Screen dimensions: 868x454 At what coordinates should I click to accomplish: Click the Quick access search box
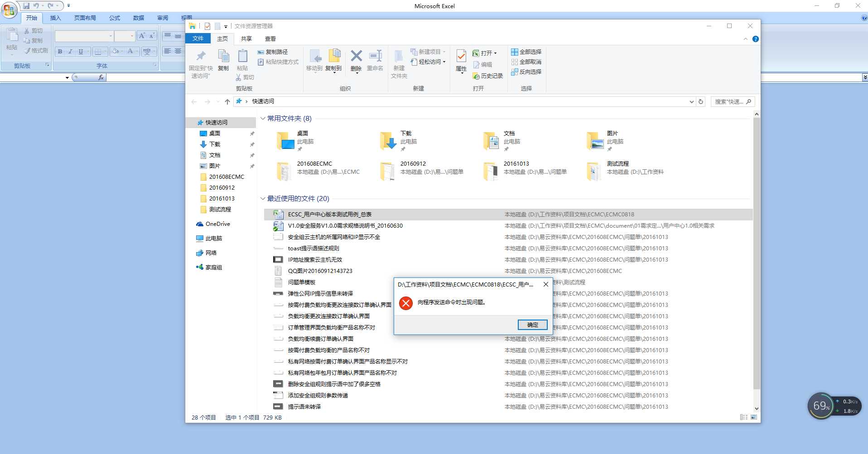pyautogui.click(x=733, y=102)
